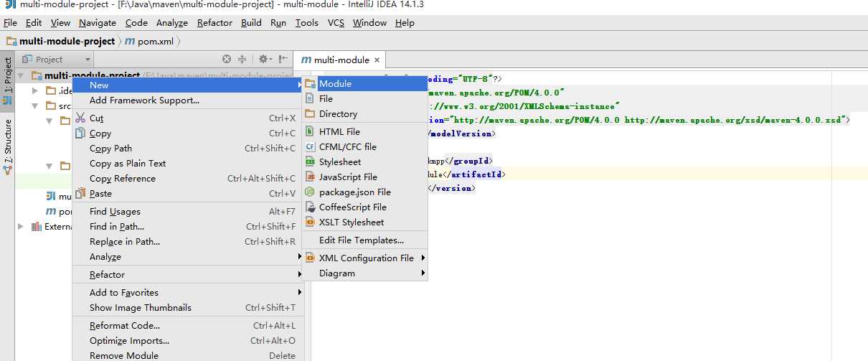This screenshot has width=868, height=361.
Task: Expand the .idea folder arrow
Action: coord(35,90)
